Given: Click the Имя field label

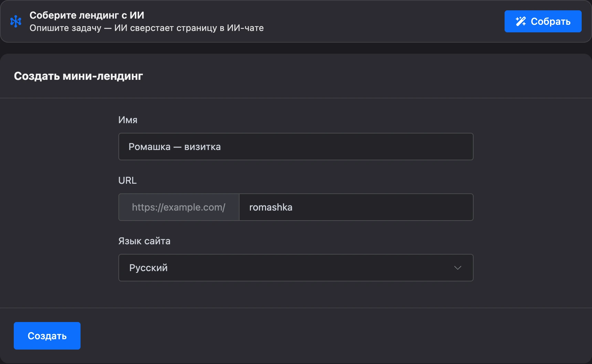Looking at the screenshot, I should tap(128, 120).
